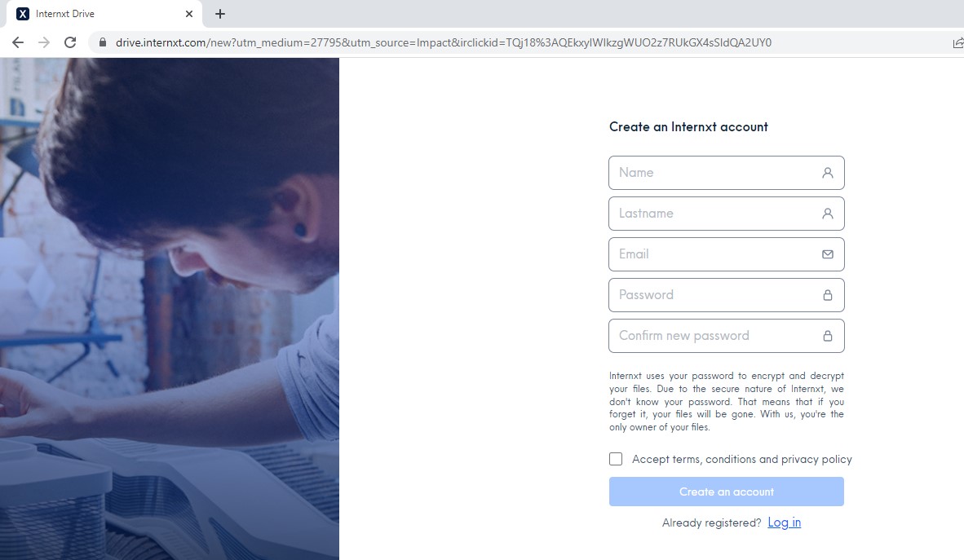Click the person icon in the Lastname field
This screenshot has height=560, width=964.
tap(828, 214)
